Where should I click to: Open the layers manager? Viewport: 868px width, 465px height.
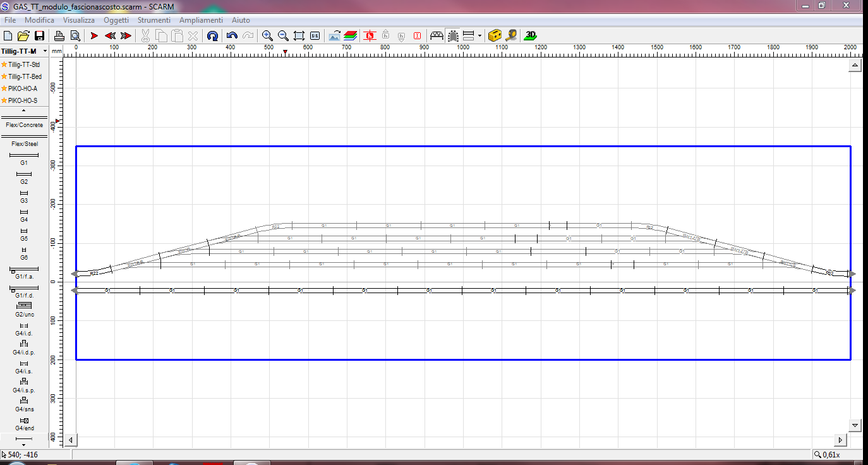click(x=351, y=36)
